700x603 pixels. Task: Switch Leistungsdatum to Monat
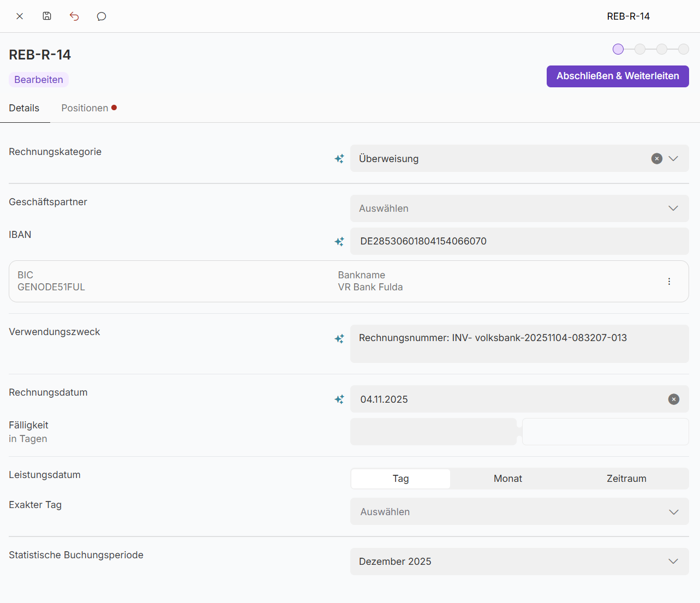click(507, 479)
